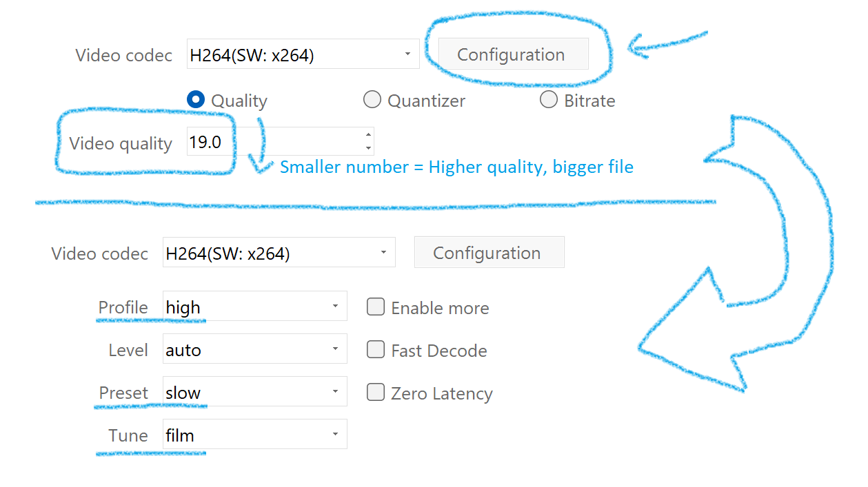Click the circled upper Configuration button

(513, 54)
